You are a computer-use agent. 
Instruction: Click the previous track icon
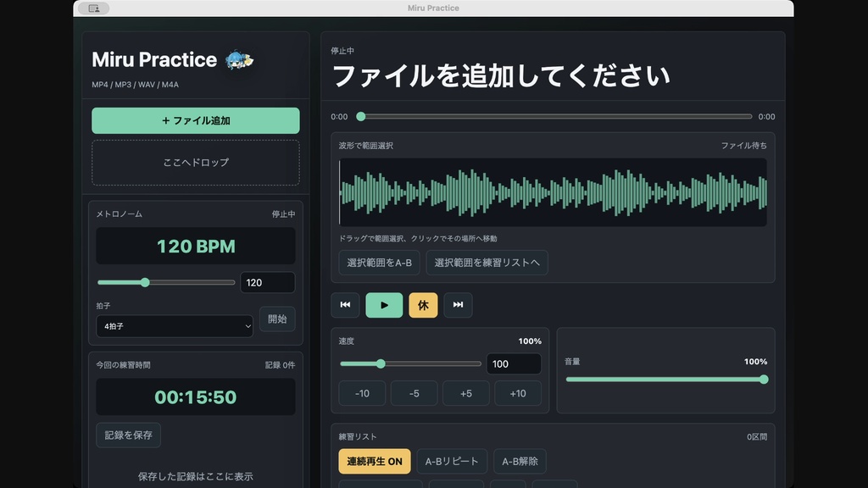coord(345,305)
